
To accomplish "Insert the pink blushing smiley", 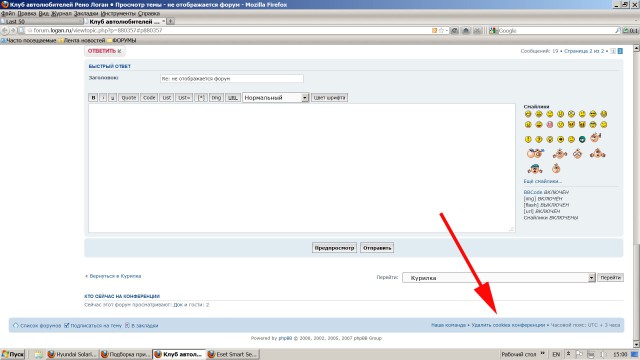I will [x=550, y=124].
